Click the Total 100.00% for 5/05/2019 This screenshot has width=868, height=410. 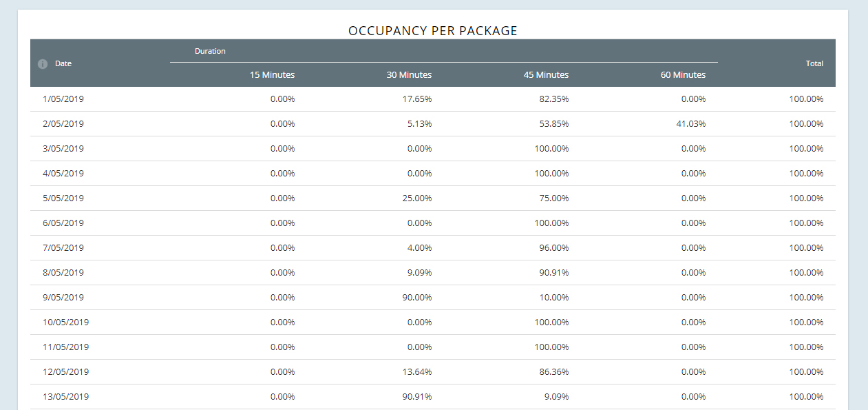pyautogui.click(x=807, y=198)
